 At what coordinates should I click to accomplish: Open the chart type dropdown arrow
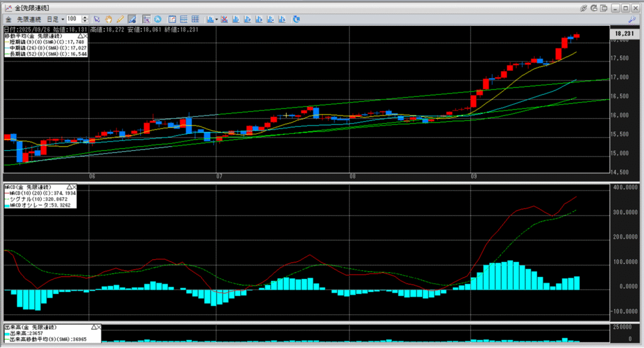point(216,19)
